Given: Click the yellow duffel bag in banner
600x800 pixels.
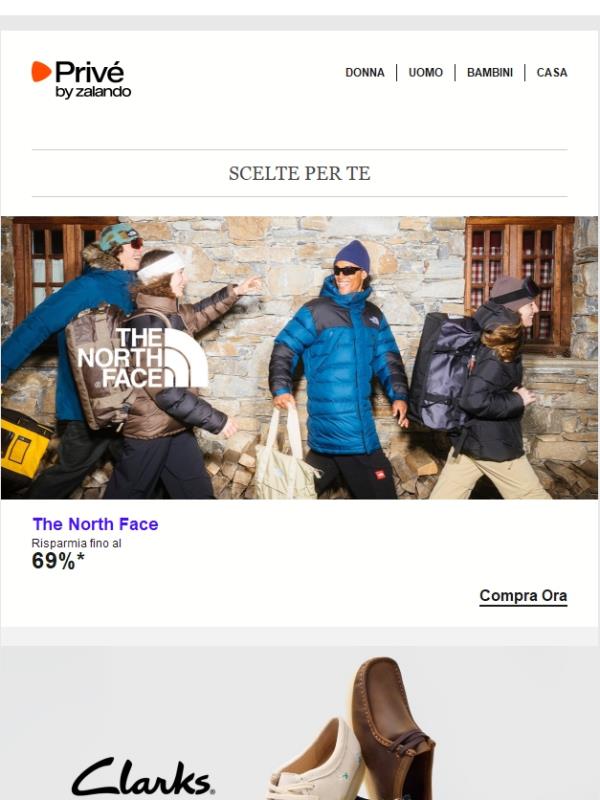Looking at the screenshot, I should (23, 443).
